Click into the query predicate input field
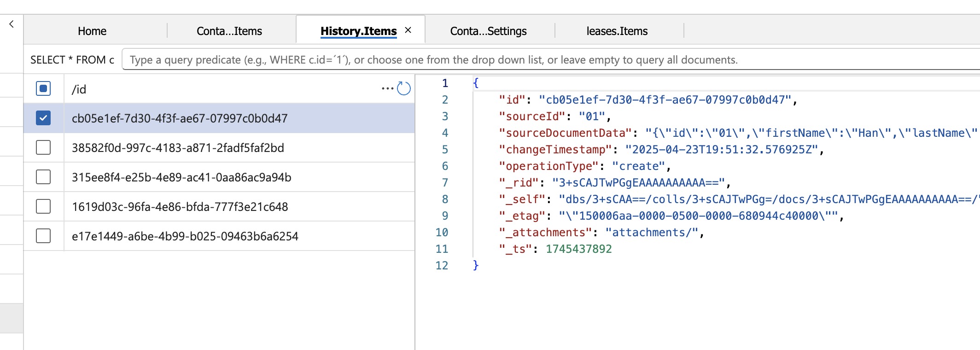This screenshot has height=350, width=980. pyautogui.click(x=548, y=60)
